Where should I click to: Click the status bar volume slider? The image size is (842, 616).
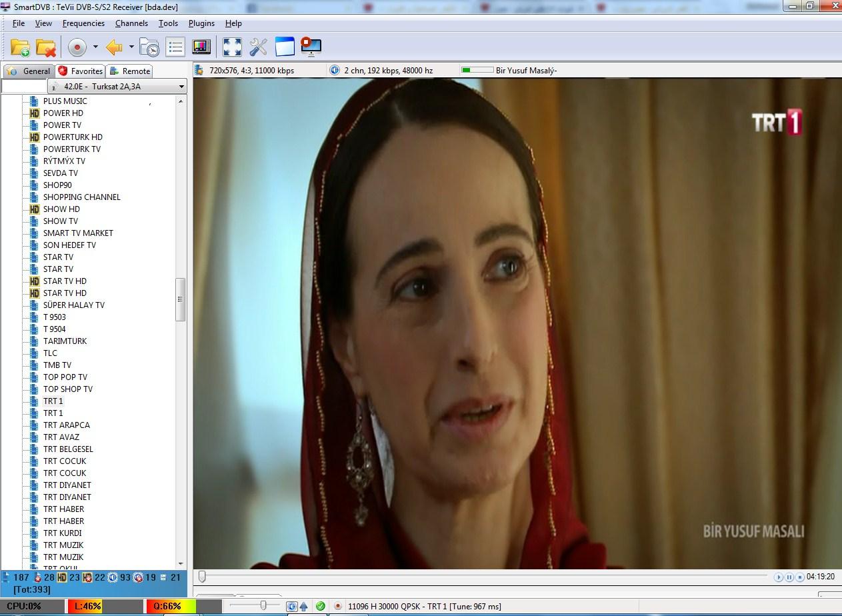click(254, 605)
